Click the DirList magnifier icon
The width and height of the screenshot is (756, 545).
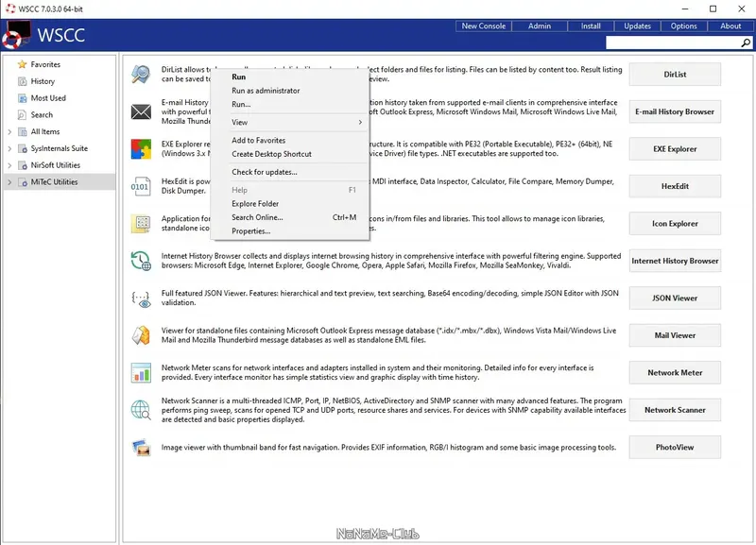(x=141, y=75)
